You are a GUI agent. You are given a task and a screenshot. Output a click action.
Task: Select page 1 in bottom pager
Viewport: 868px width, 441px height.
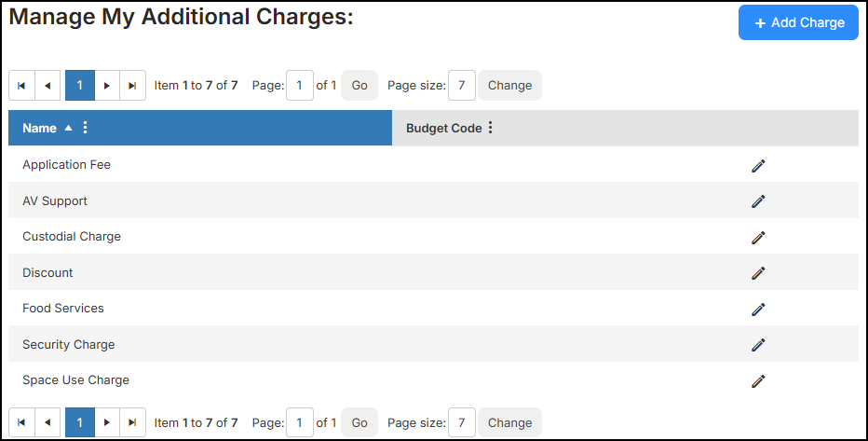coord(80,422)
